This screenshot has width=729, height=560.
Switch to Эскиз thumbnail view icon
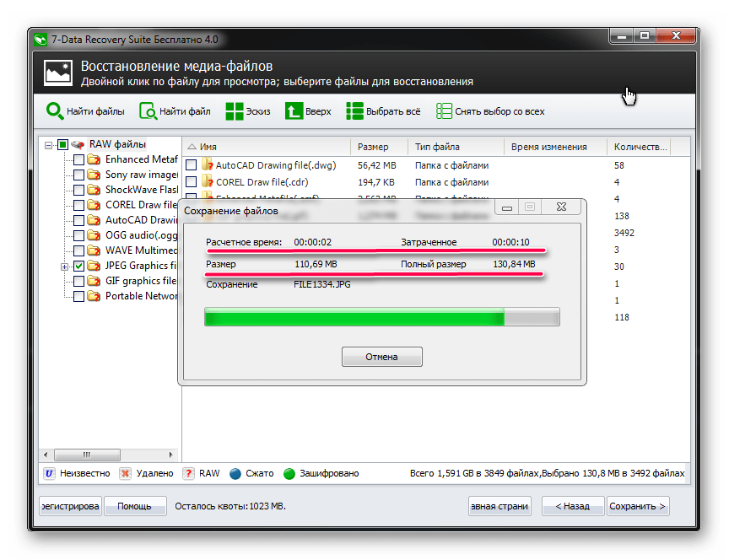pyautogui.click(x=235, y=111)
